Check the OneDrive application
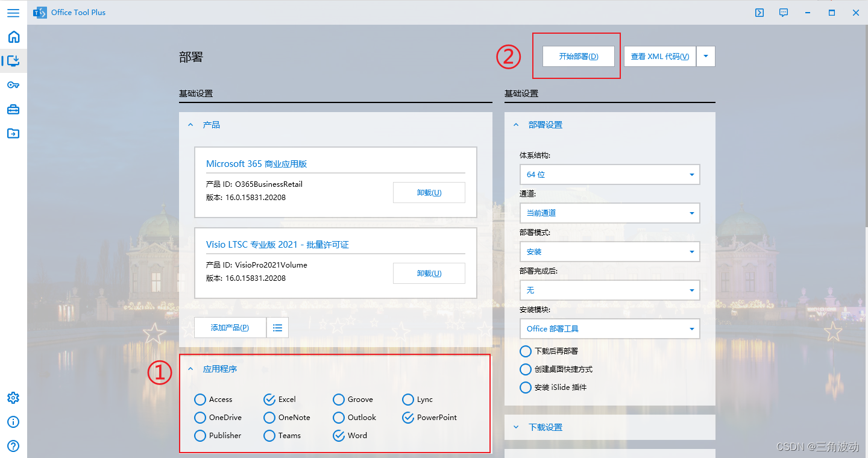The width and height of the screenshot is (868, 458). pyautogui.click(x=200, y=418)
